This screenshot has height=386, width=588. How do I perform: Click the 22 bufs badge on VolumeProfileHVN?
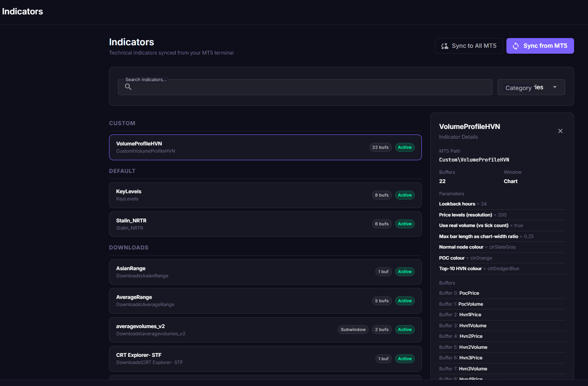click(x=380, y=148)
